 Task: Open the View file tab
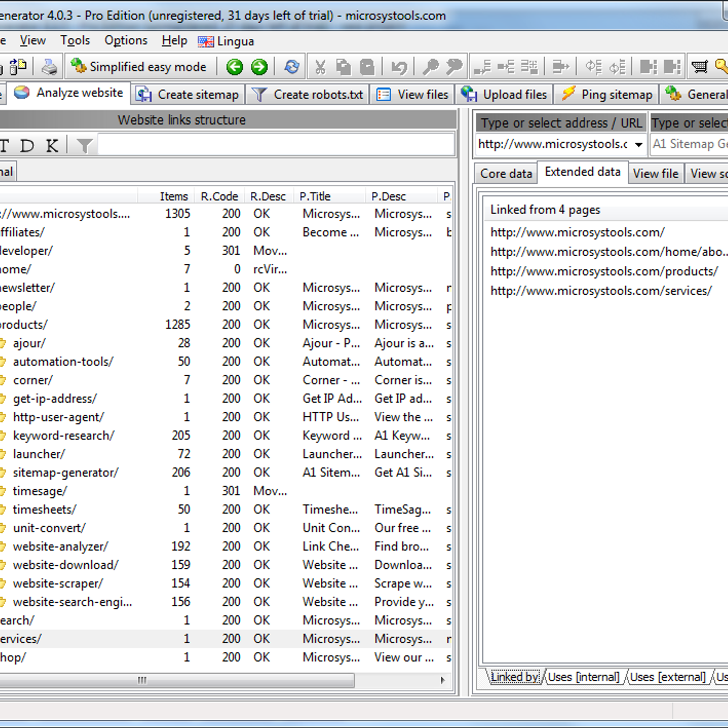pyautogui.click(x=656, y=174)
